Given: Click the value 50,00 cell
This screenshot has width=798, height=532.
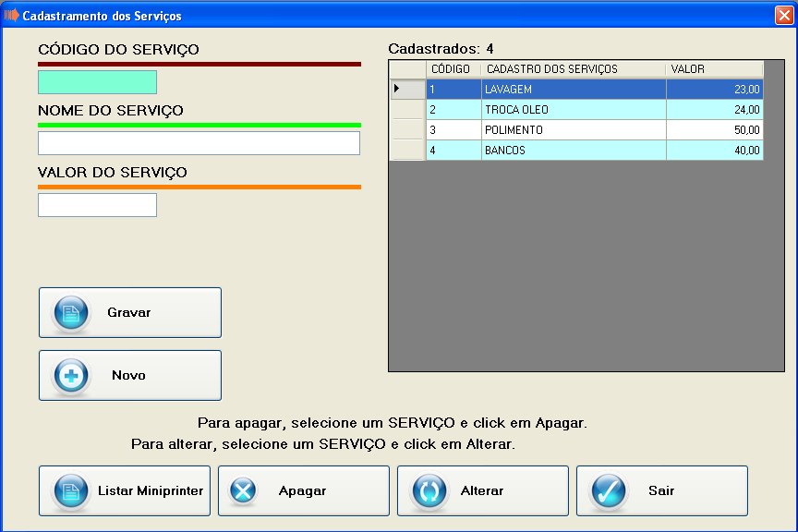Looking at the screenshot, I should point(715,130).
